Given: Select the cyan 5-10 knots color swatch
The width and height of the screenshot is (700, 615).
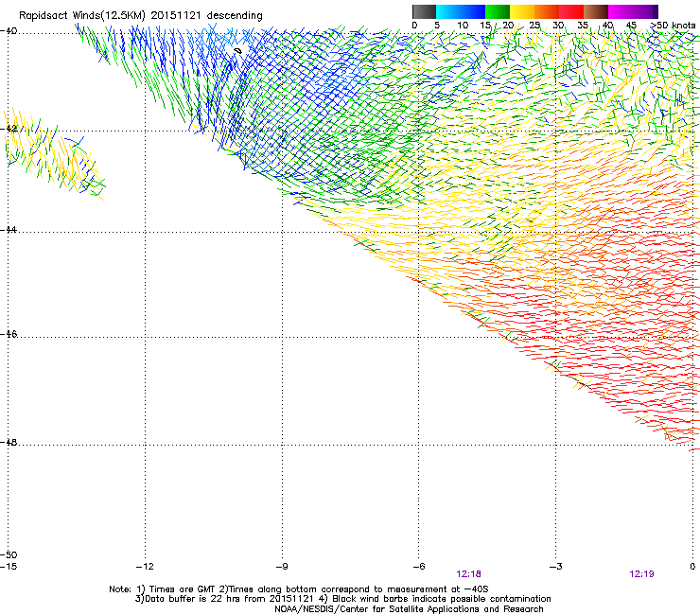Looking at the screenshot, I should coord(448,11).
